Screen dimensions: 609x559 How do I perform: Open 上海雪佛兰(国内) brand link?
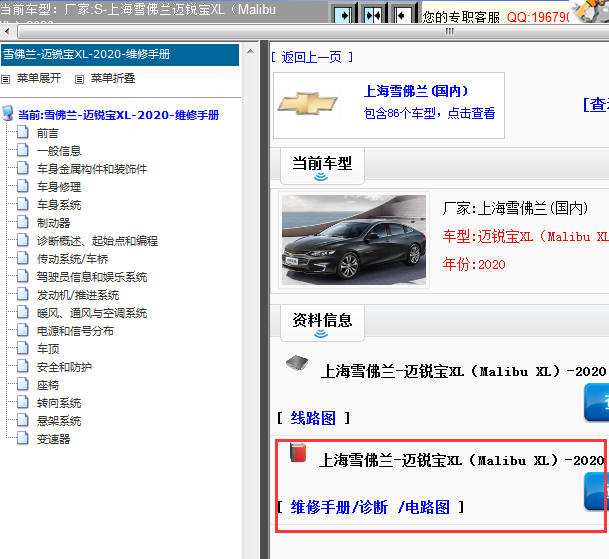(x=416, y=91)
